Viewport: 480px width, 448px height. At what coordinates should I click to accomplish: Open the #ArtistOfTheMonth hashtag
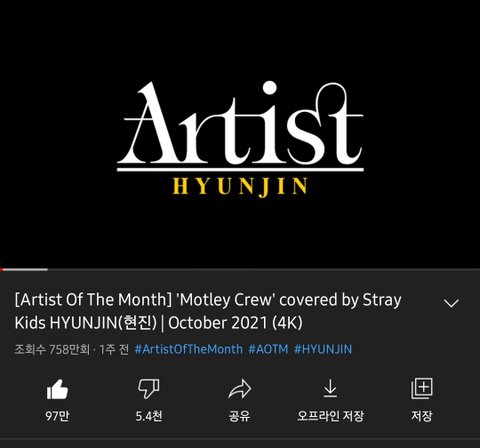coord(189,349)
